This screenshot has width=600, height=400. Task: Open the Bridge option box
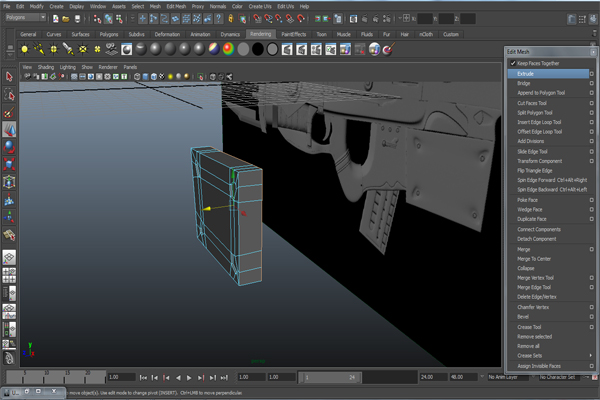[x=592, y=83]
